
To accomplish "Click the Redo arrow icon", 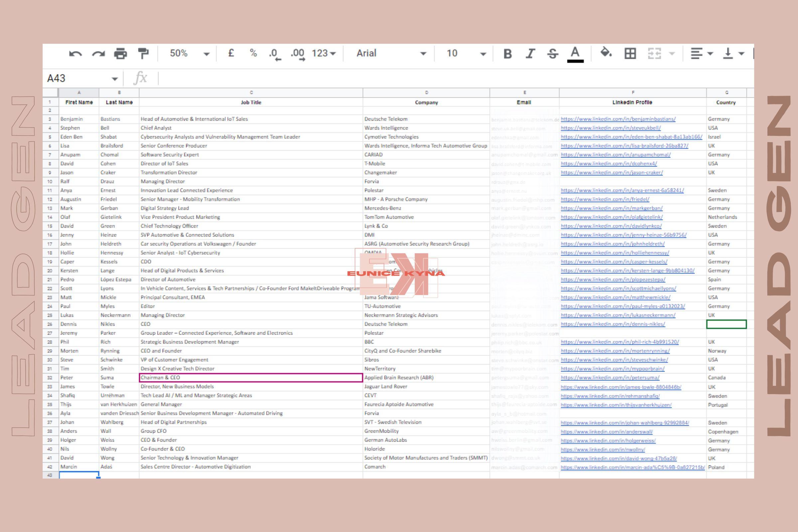I will pyautogui.click(x=98, y=53).
